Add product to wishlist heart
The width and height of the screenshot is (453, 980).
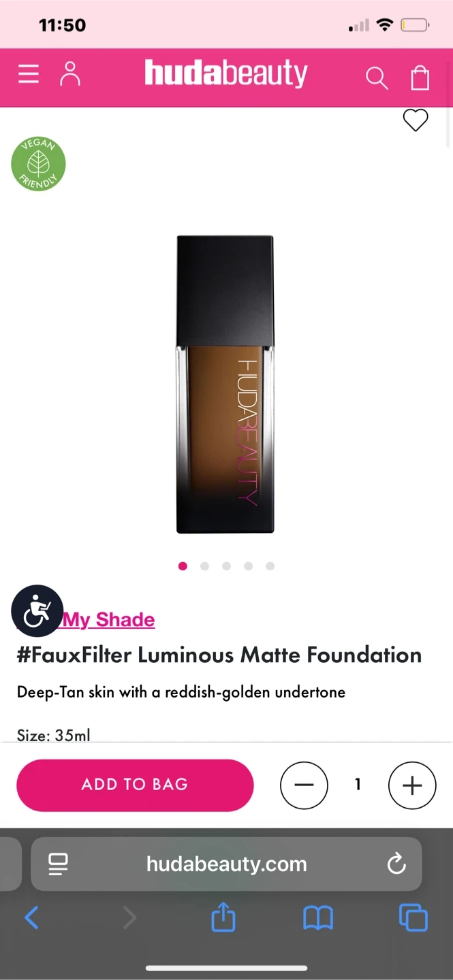[416, 120]
